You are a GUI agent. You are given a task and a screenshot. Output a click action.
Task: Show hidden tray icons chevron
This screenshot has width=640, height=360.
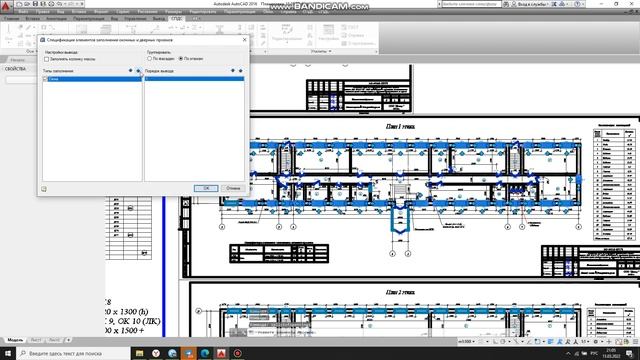pos(568,353)
